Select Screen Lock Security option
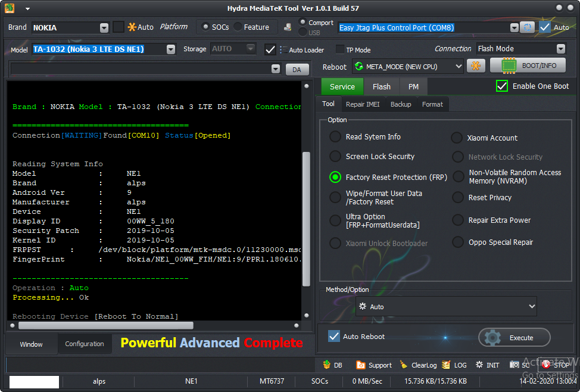The image size is (580, 392). coord(335,156)
